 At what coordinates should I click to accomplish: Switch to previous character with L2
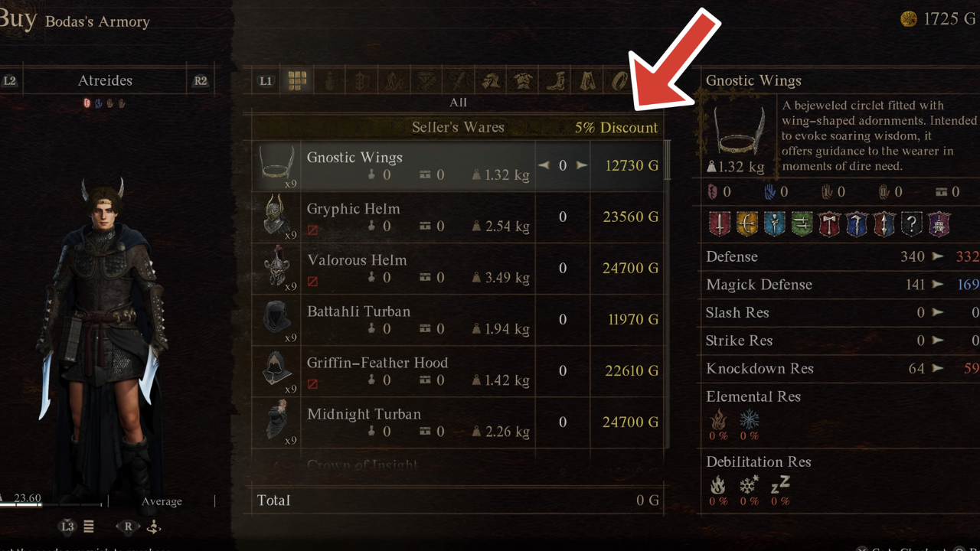(x=9, y=80)
